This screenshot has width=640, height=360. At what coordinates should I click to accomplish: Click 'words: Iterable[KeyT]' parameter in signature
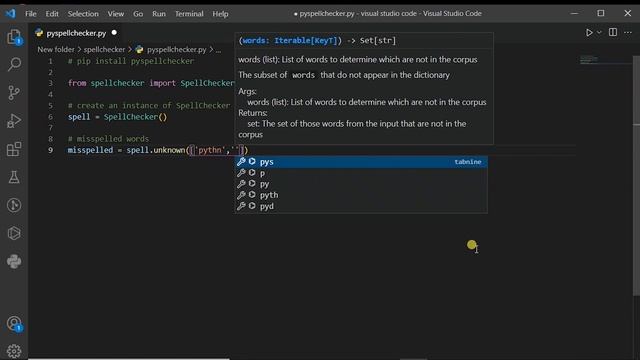(289, 40)
